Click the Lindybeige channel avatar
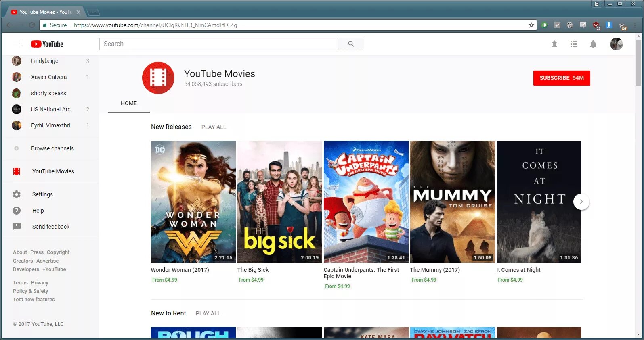 coord(17,61)
